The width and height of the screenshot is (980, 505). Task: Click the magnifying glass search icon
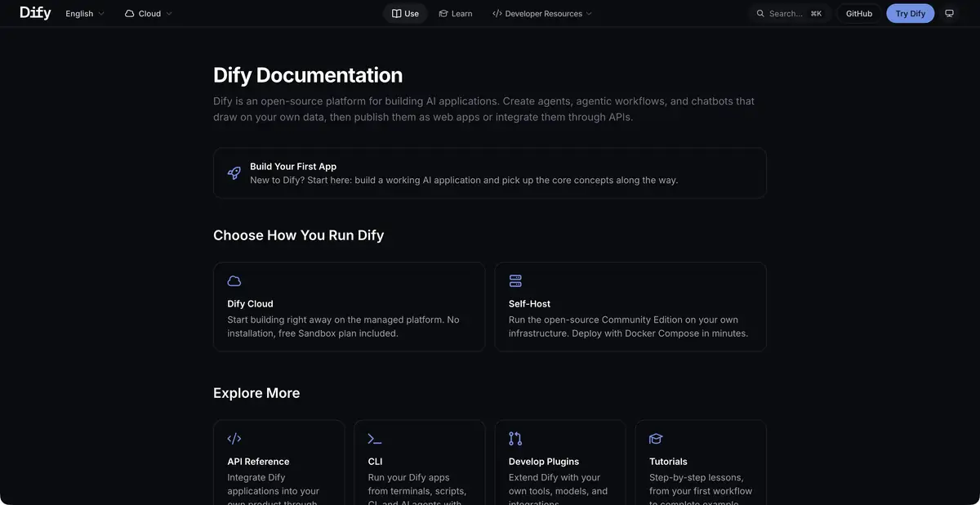click(760, 14)
